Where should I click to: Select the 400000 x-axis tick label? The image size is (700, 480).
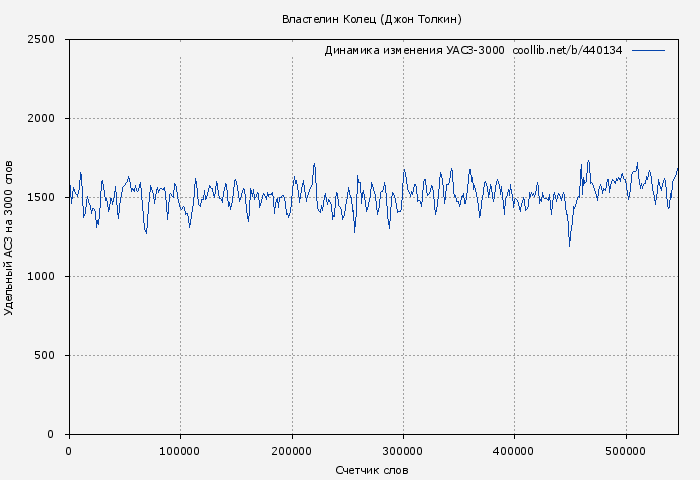coord(514,452)
